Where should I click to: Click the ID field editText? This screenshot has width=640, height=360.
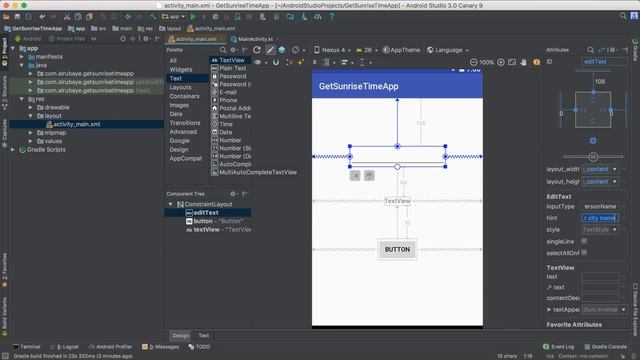pyautogui.click(x=604, y=62)
